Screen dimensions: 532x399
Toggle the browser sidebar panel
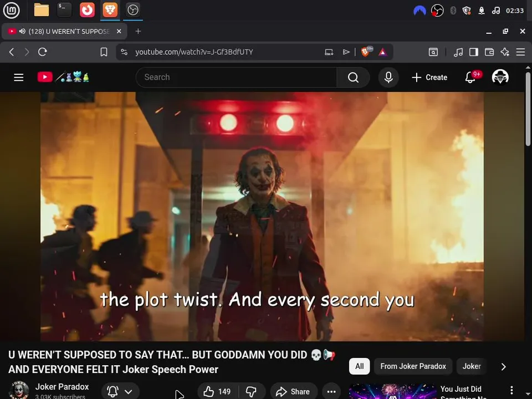tap(474, 52)
